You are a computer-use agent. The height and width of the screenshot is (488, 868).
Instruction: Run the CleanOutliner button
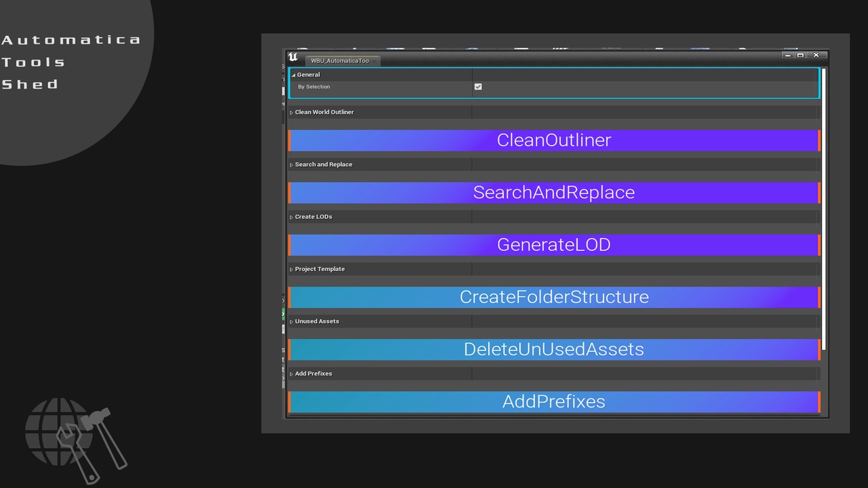(x=554, y=140)
